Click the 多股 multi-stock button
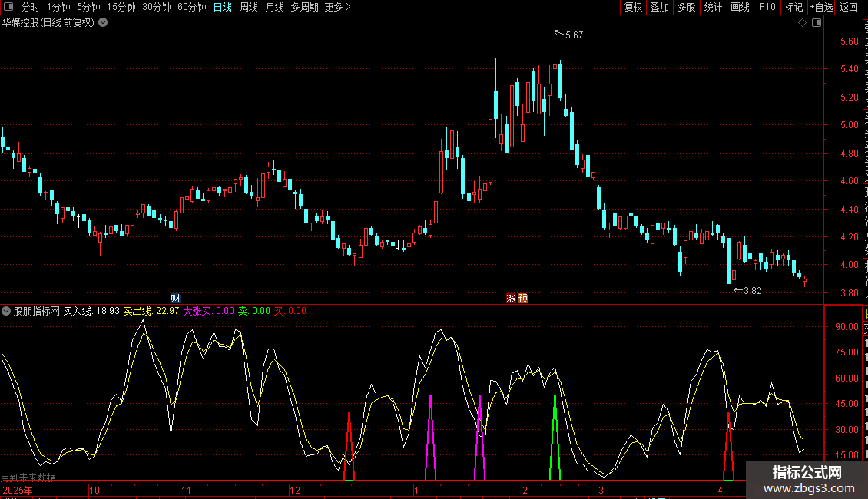Viewport: 868px width, 499px height. coord(687,7)
